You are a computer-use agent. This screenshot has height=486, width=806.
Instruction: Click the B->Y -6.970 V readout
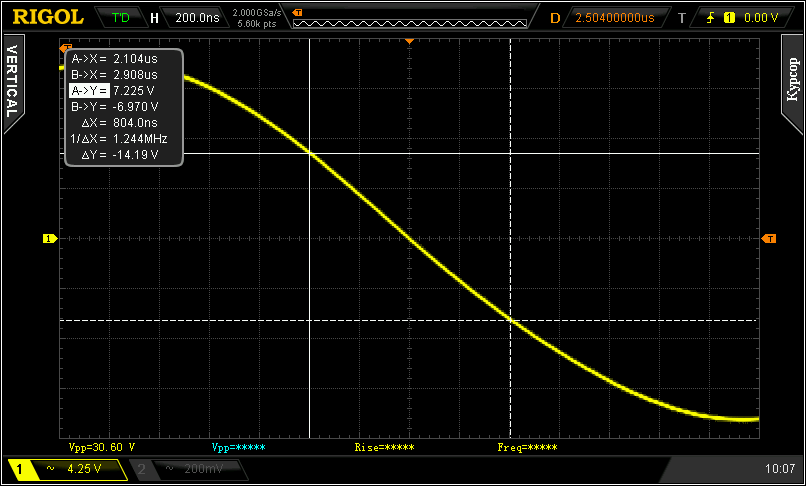pyautogui.click(x=115, y=106)
